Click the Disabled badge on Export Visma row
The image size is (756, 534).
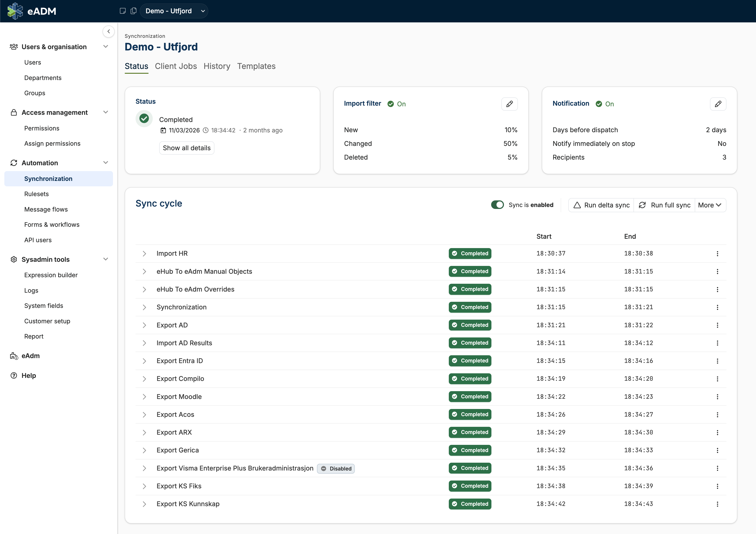point(336,468)
